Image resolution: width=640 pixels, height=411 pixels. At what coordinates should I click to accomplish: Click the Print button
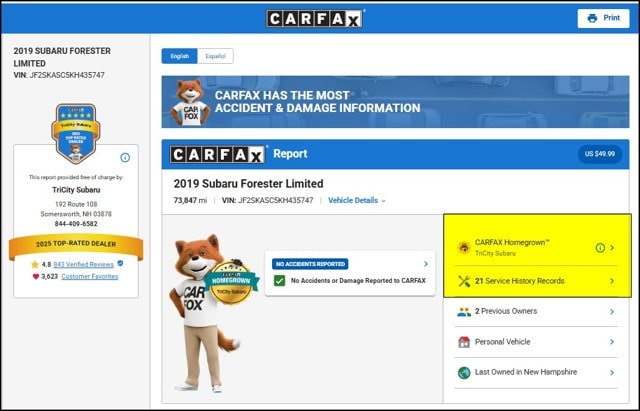coord(603,18)
